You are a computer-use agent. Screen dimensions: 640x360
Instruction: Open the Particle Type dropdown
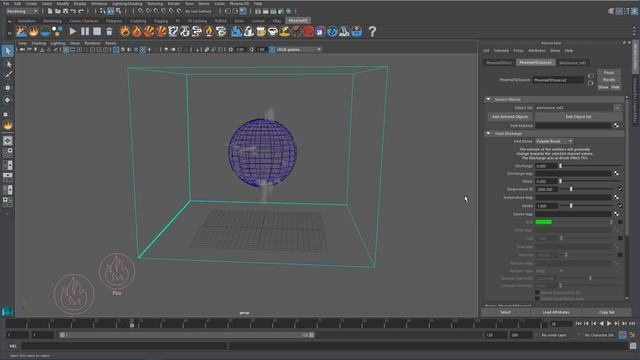(x=549, y=271)
